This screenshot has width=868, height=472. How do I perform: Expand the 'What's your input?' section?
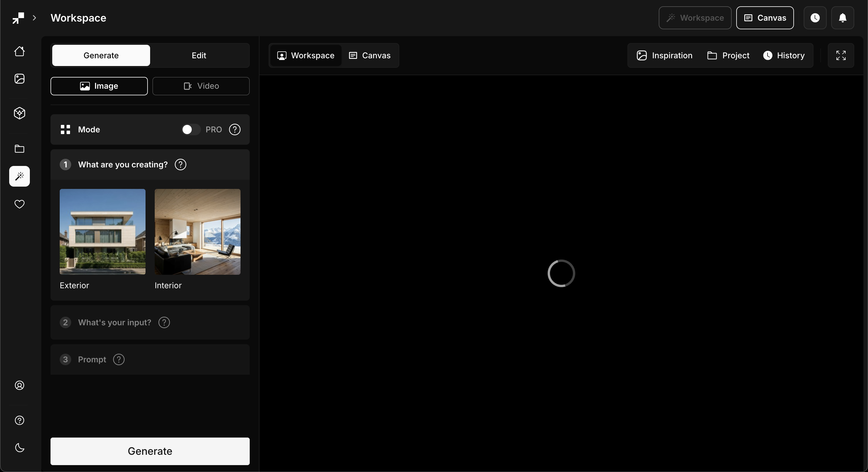(115, 322)
